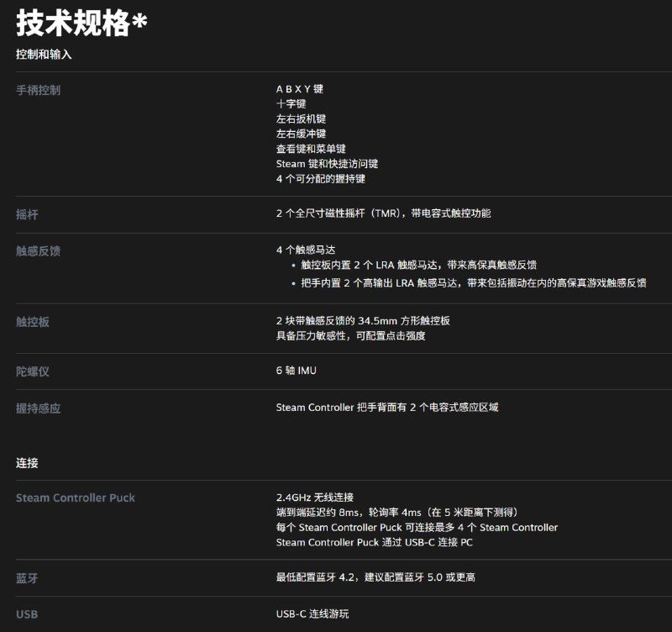Select the 2 个全尺寸磁性摇杆 (TMR) spec value

click(384, 213)
